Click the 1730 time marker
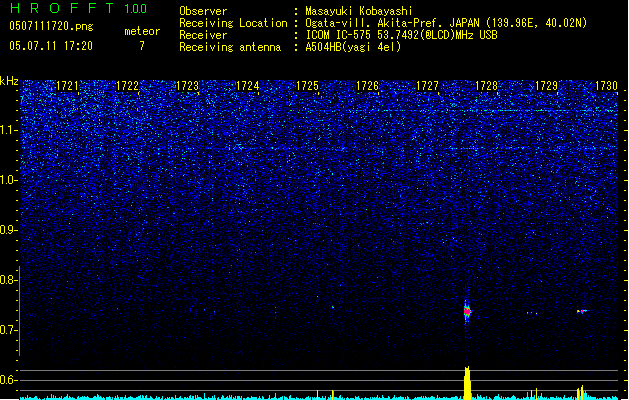The width and height of the screenshot is (629, 400). pyautogui.click(x=607, y=86)
